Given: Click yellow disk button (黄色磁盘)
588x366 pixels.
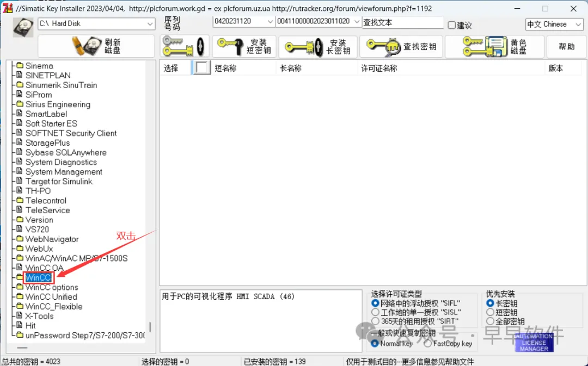Looking at the screenshot, I should [494, 46].
